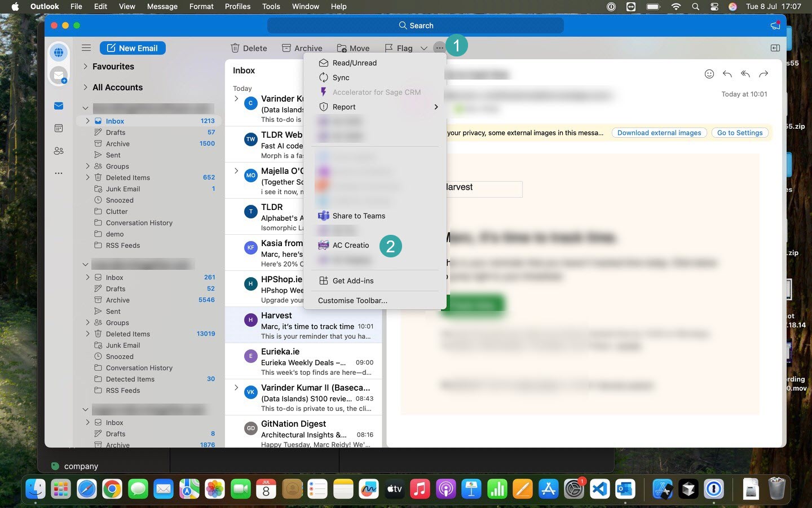Click the Delete toolbar button

tap(249, 48)
